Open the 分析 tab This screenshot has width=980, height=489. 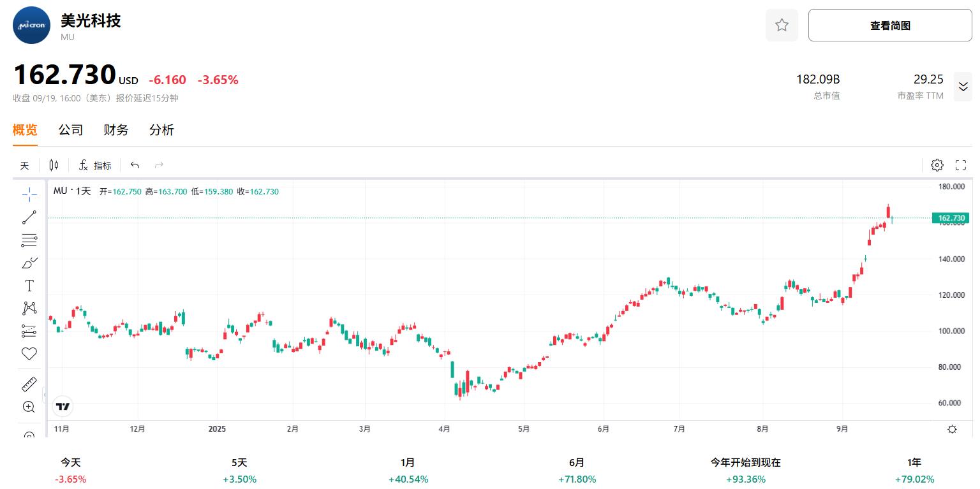point(161,130)
